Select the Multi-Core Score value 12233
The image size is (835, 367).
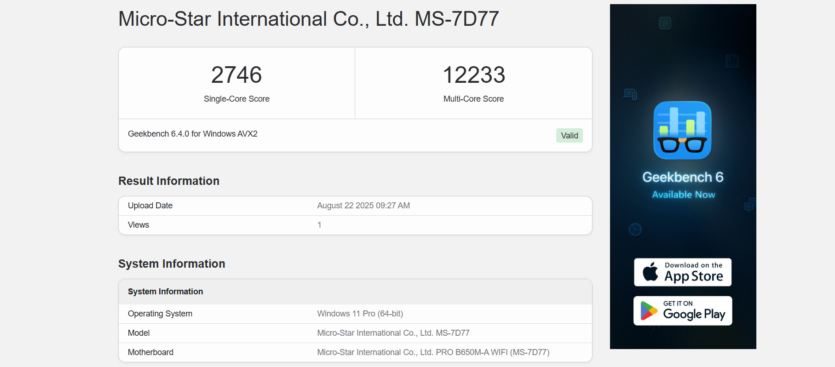pos(473,75)
